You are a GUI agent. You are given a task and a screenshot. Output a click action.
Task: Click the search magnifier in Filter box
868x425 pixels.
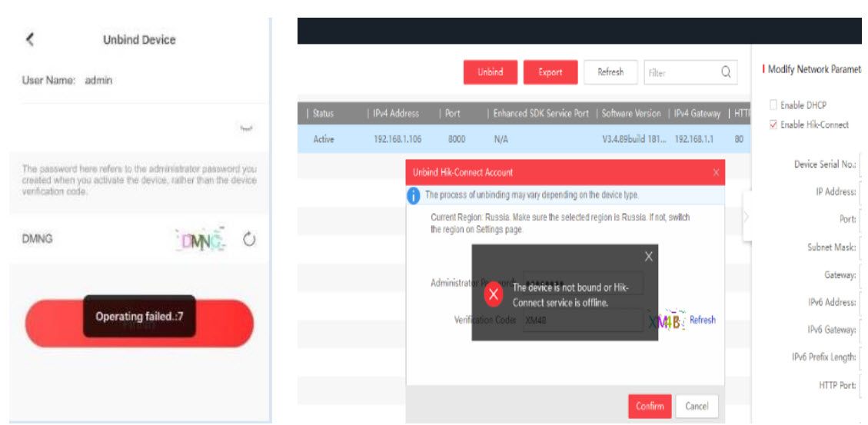[725, 72]
